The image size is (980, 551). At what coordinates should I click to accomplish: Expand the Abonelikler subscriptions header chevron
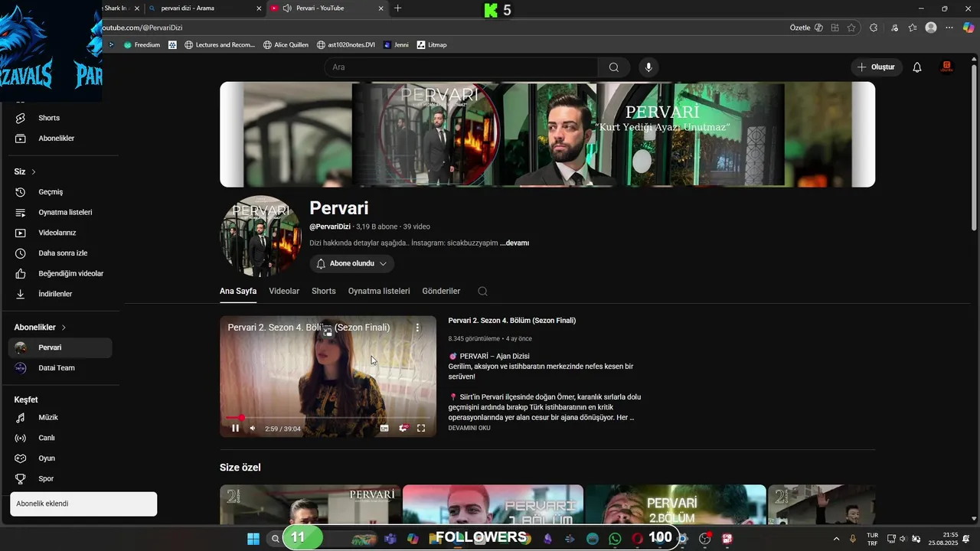click(x=64, y=328)
